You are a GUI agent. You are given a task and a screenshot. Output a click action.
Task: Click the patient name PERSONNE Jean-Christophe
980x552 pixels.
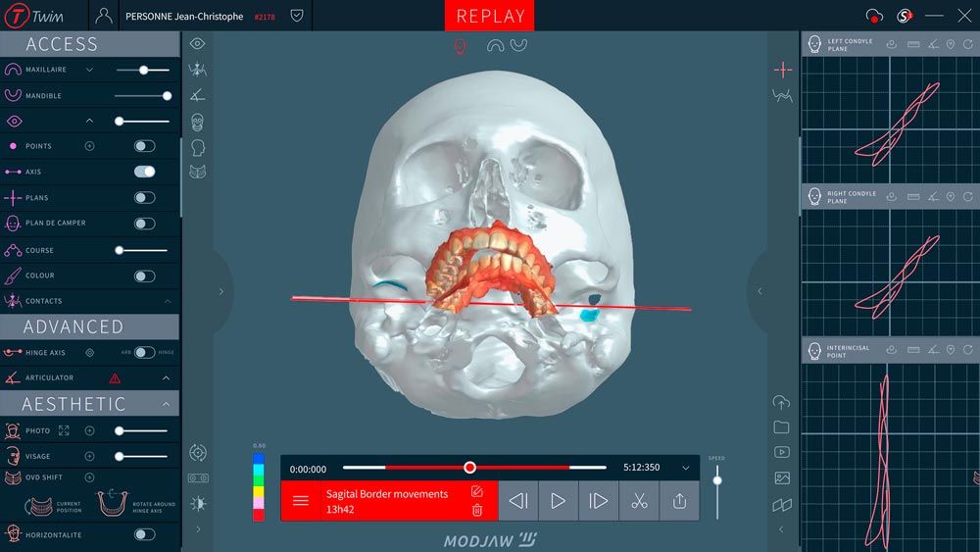click(x=184, y=17)
